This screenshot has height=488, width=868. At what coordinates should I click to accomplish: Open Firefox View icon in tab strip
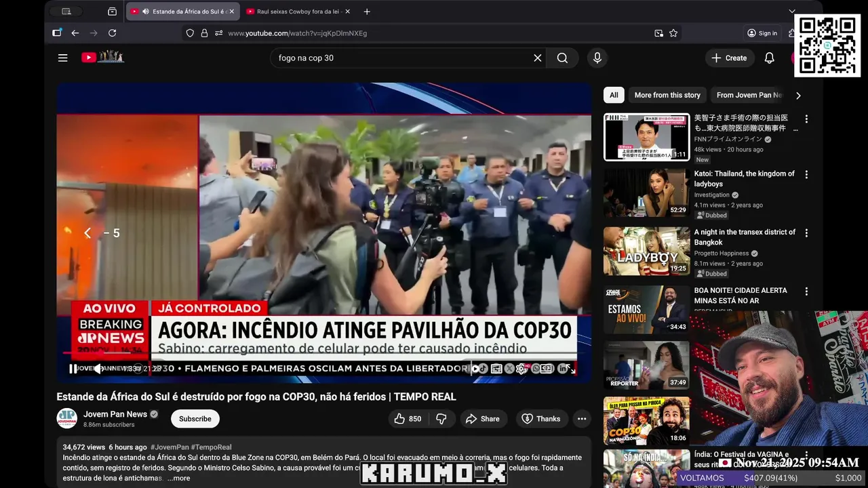pos(112,12)
